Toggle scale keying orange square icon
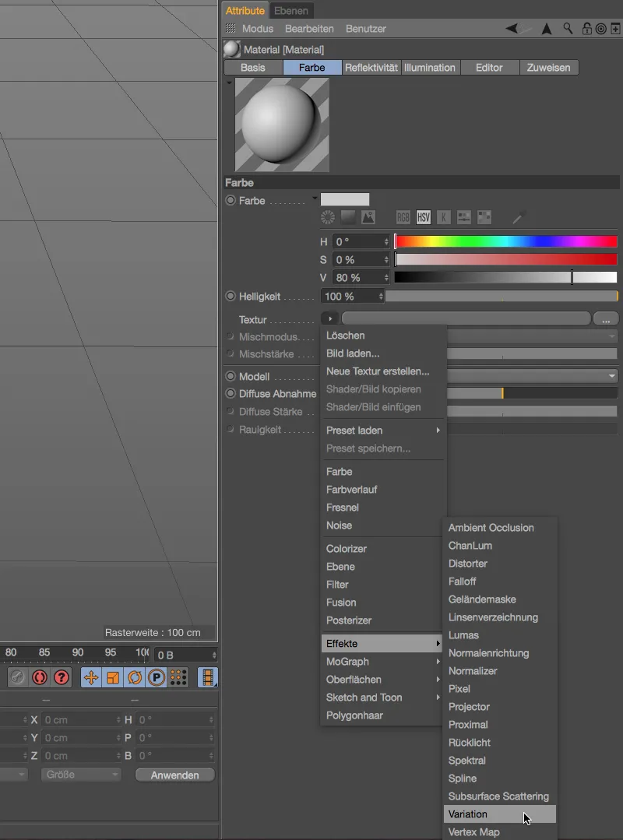The height and width of the screenshot is (840, 623). click(112, 677)
